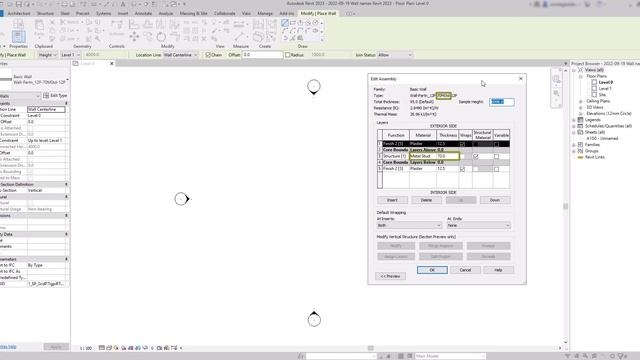
Task: Select the Rotate tool in Modify panel
Action: click(x=161, y=37)
